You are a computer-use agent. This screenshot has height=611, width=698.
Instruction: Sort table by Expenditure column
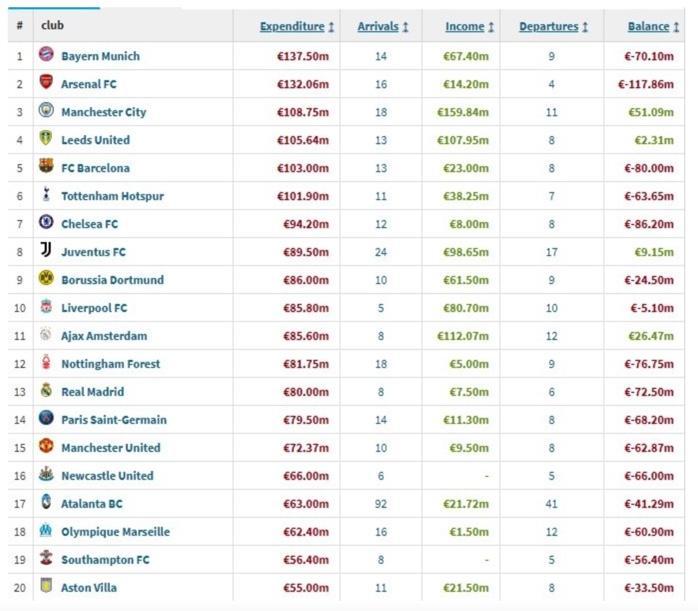[x=297, y=27]
